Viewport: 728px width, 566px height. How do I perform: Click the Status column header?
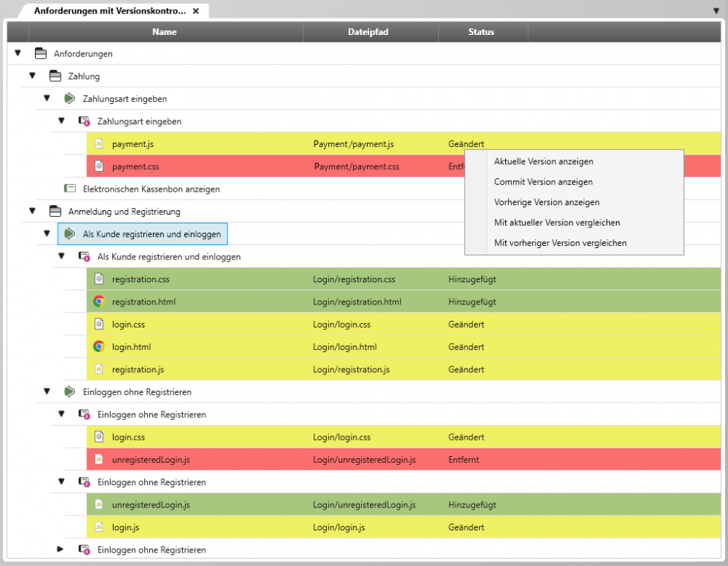coord(481,32)
